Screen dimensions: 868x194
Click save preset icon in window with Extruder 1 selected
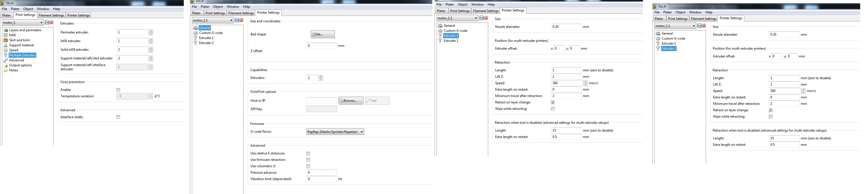481,18
